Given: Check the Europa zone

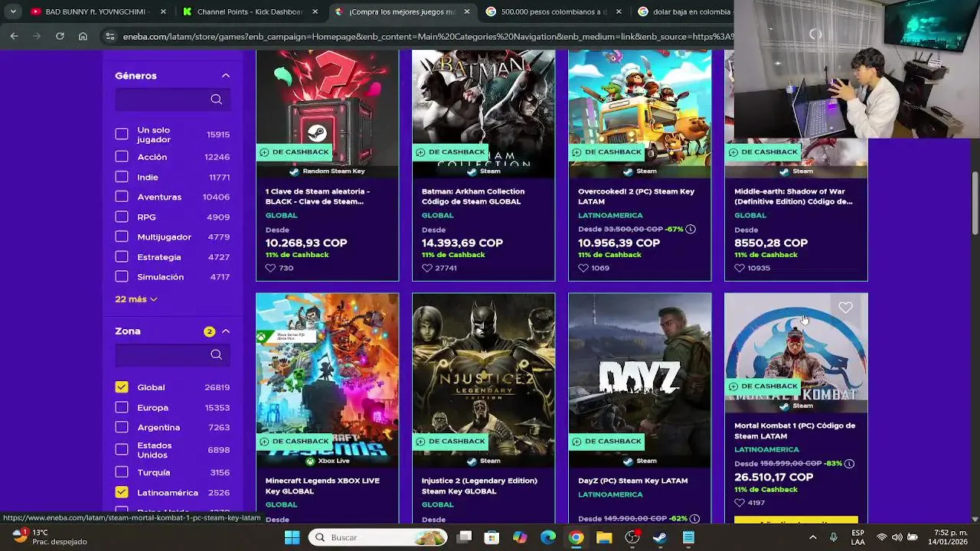Looking at the screenshot, I should pyautogui.click(x=122, y=407).
